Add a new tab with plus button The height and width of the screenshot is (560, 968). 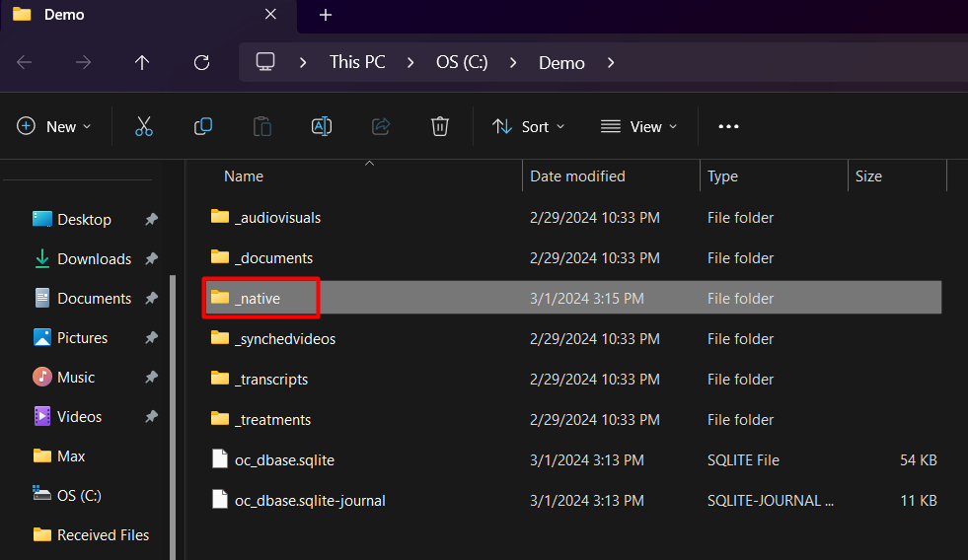[x=326, y=15]
